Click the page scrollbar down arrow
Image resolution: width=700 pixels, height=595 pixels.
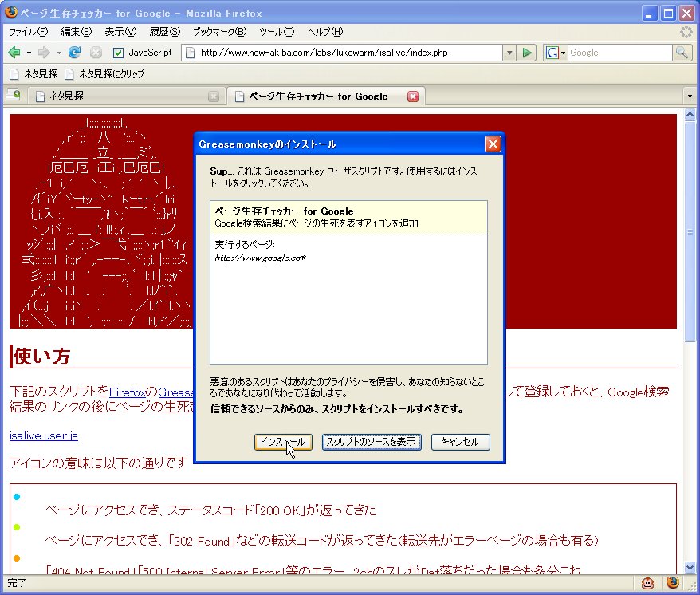690,567
